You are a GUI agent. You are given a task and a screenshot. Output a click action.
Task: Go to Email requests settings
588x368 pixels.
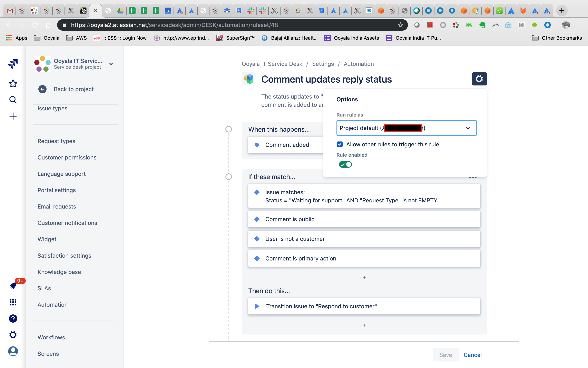(57, 206)
